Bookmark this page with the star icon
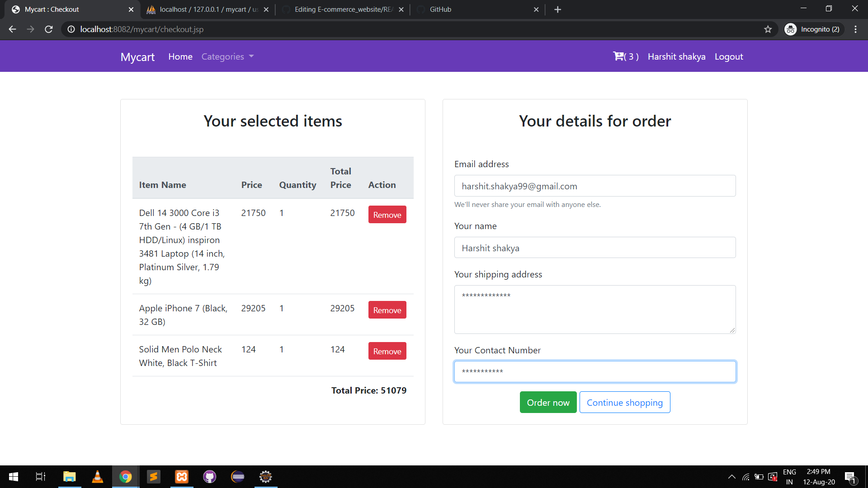The width and height of the screenshot is (868, 488). click(x=768, y=29)
